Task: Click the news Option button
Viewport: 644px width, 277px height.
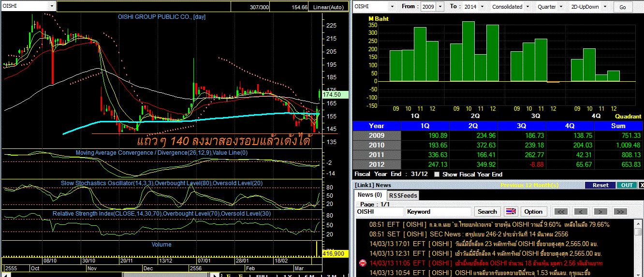Action: pyautogui.click(x=533, y=211)
